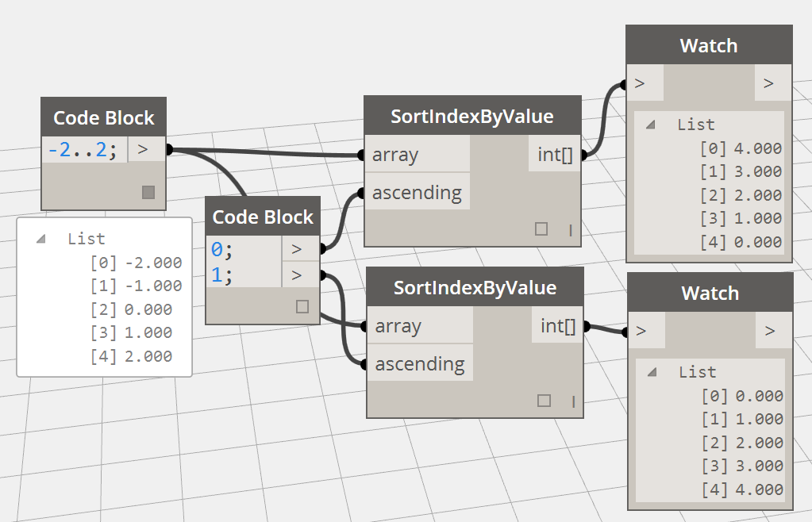Viewport: 812px width, 522px height.
Task: Toggle the preview square on the 0;1; Code Block
Action: tap(302, 308)
